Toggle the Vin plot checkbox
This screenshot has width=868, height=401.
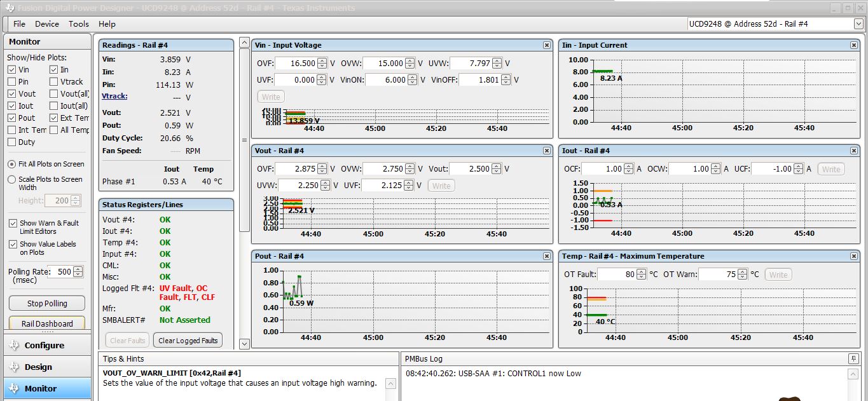click(12, 70)
